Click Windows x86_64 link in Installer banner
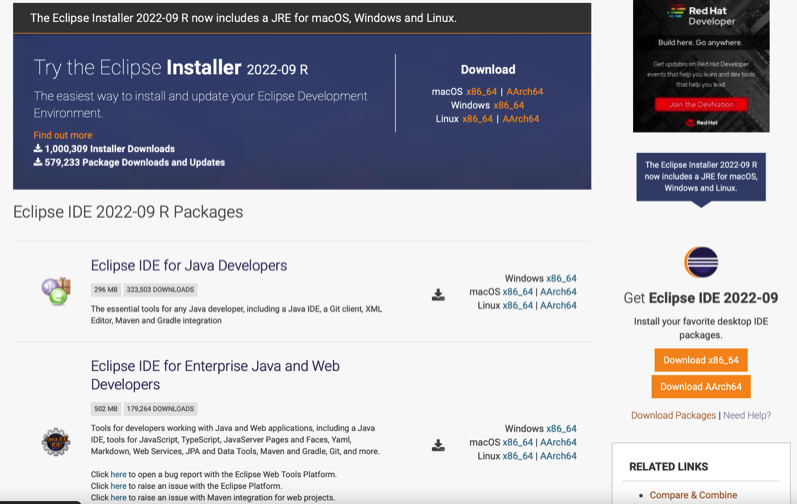 coord(508,105)
